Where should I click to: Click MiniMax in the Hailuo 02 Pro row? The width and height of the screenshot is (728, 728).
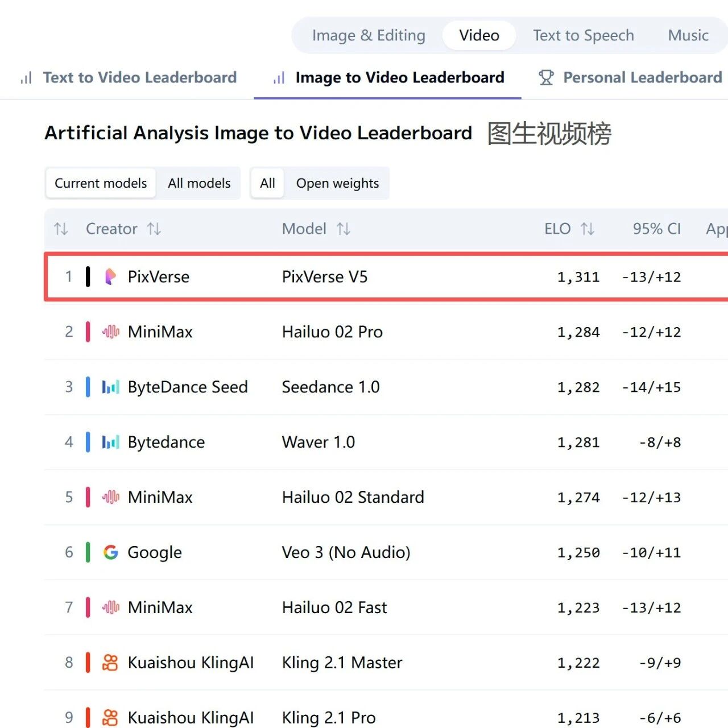pyautogui.click(x=160, y=332)
